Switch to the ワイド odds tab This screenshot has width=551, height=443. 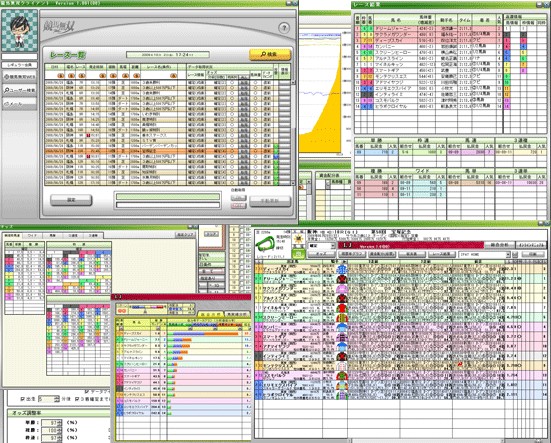[x=32, y=235]
